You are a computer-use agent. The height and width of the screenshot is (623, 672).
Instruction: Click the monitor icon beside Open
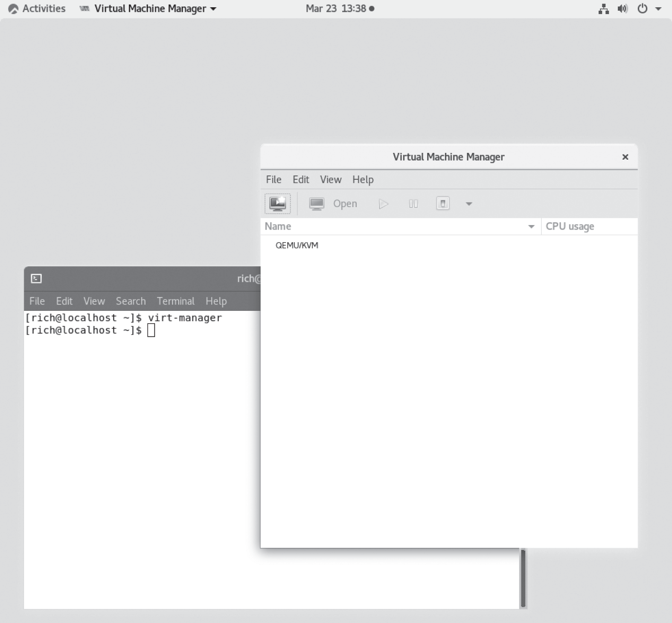coord(317,204)
